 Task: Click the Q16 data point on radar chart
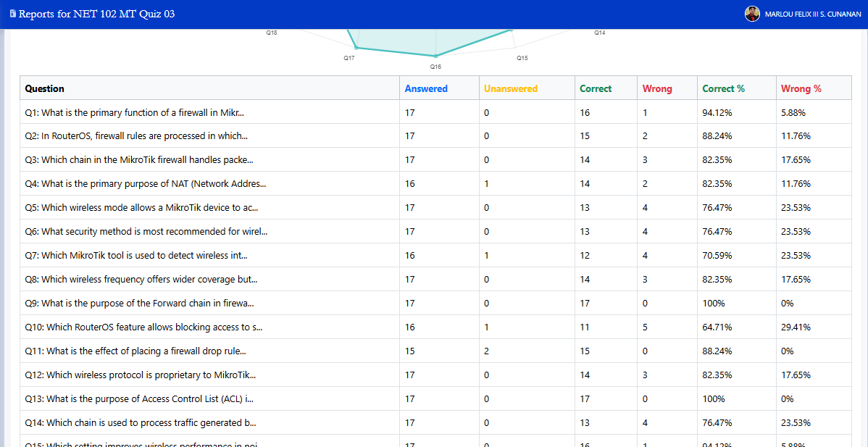point(435,56)
